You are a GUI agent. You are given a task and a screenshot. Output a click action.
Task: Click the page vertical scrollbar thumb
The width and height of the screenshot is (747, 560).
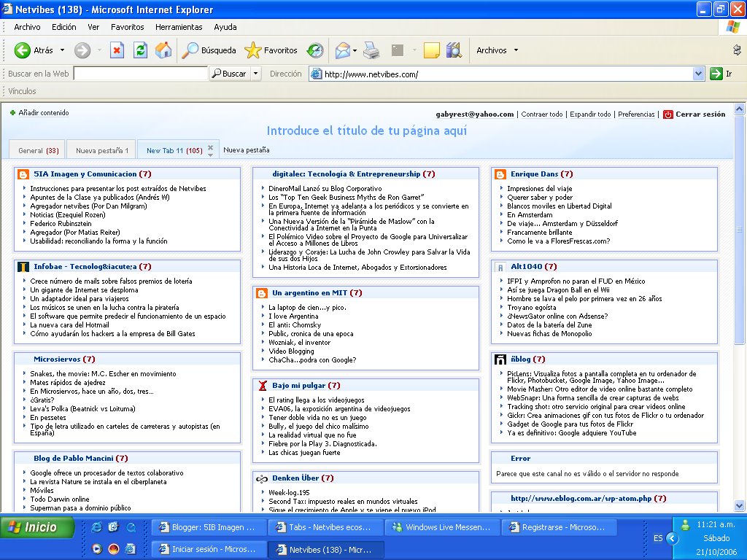coord(739,230)
